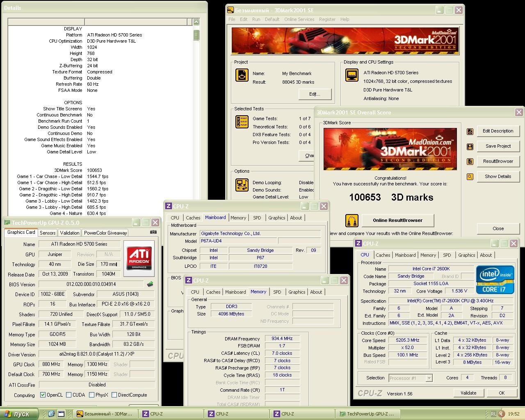The image size is (525, 420).
Task: Click the Edit Description button
Action: pyautogui.click(x=498, y=131)
